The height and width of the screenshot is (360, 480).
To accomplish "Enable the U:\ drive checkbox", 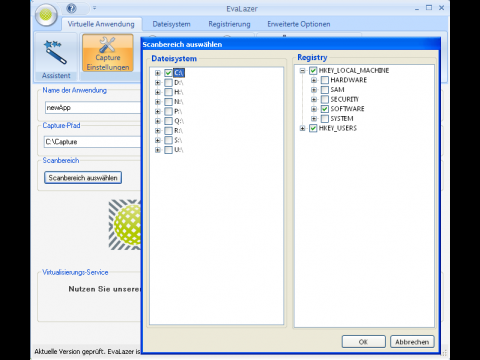I will (168, 150).
